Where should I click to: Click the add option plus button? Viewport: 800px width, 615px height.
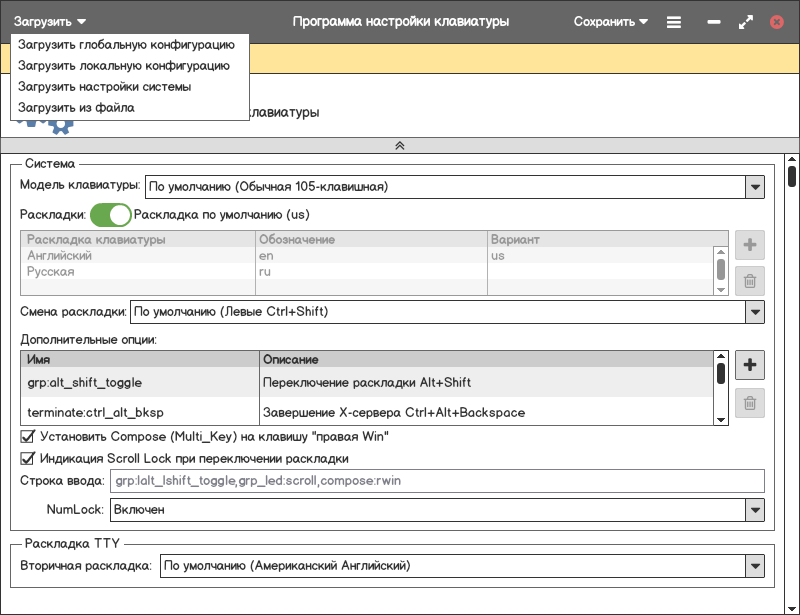tap(749, 366)
